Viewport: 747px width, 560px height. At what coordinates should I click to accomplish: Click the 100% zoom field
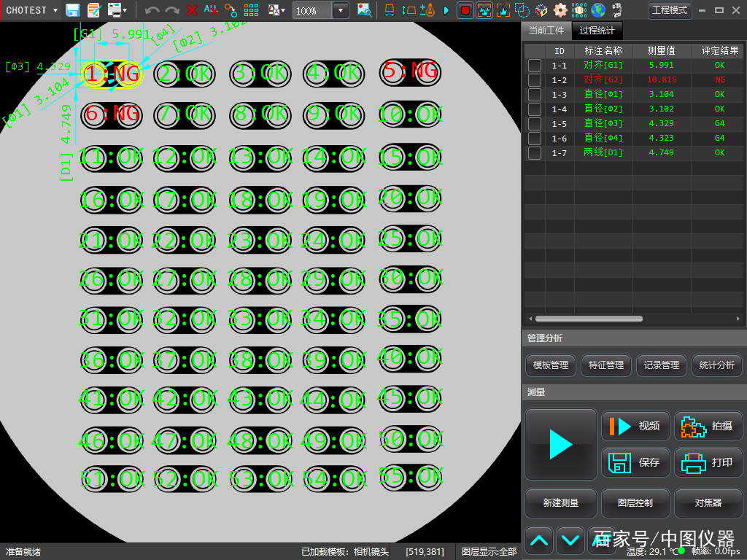click(x=312, y=10)
